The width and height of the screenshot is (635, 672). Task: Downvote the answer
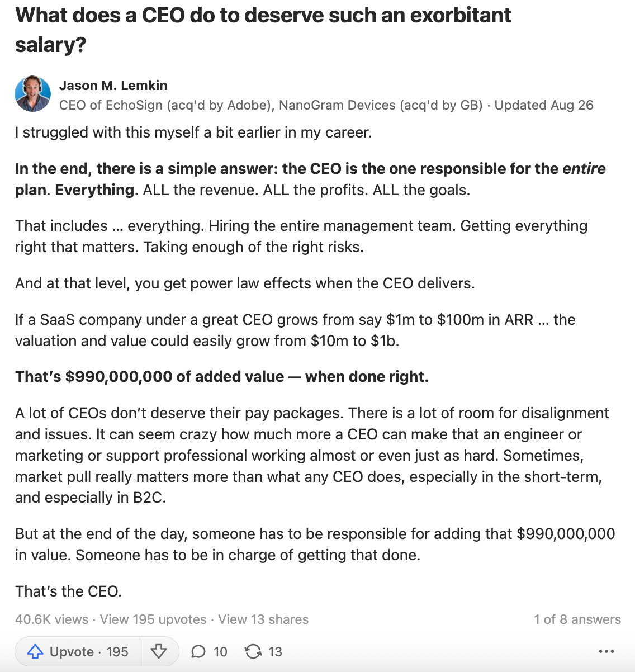(x=159, y=651)
